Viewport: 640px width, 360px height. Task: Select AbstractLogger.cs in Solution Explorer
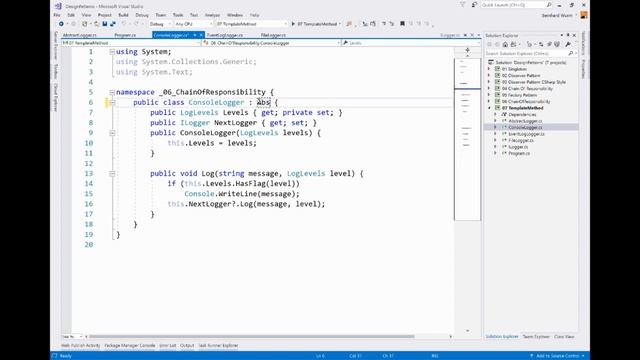(x=525, y=121)
